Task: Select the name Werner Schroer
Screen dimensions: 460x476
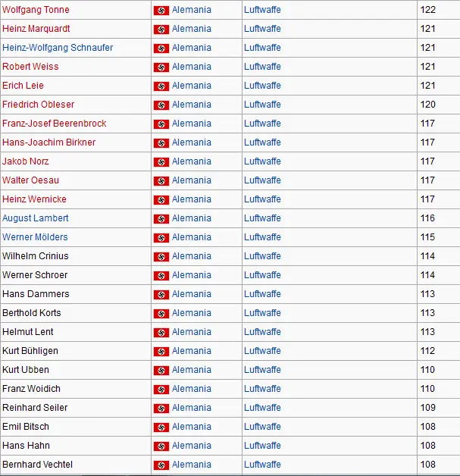Action: coord(35,275)
